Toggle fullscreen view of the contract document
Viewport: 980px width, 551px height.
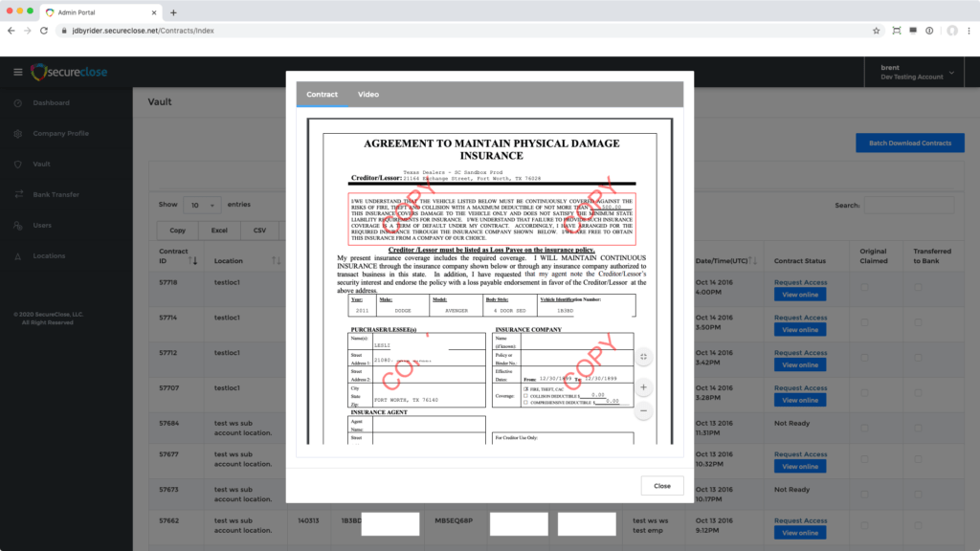click(x=643, y=357)
